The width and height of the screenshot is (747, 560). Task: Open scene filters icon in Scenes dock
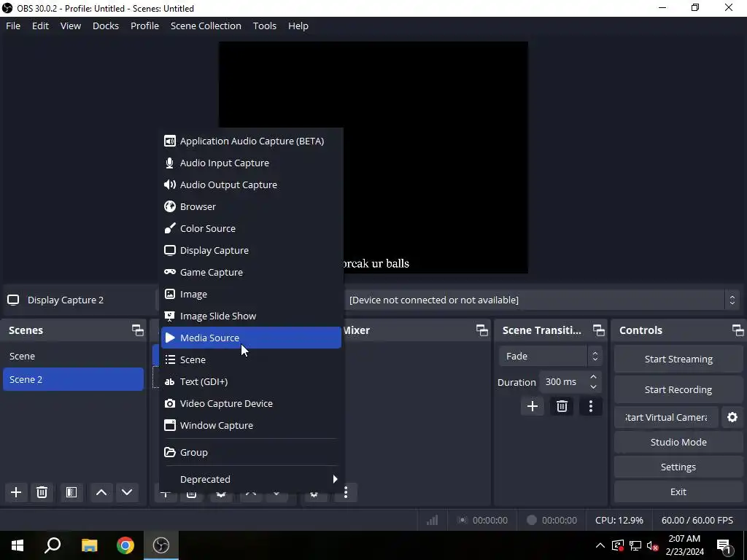pos(71,492)
